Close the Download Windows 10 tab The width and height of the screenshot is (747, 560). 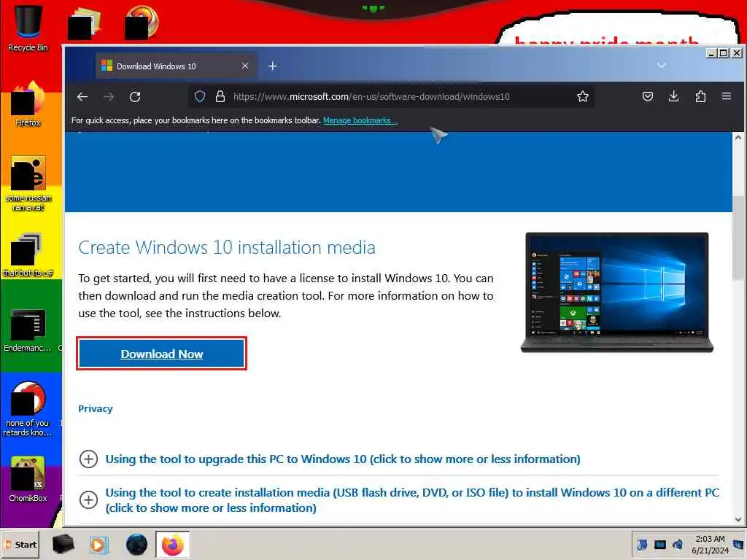tap(245, 66)
